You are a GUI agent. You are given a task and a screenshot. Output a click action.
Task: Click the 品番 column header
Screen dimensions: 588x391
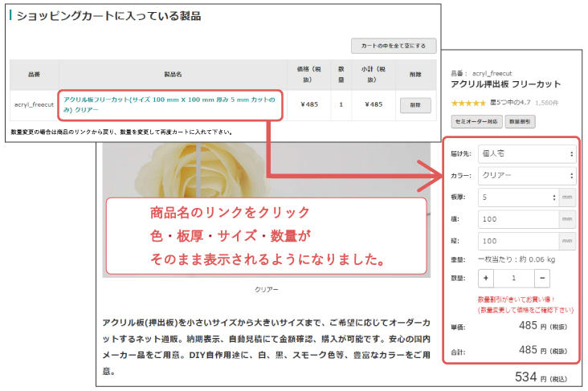(34, 74)
